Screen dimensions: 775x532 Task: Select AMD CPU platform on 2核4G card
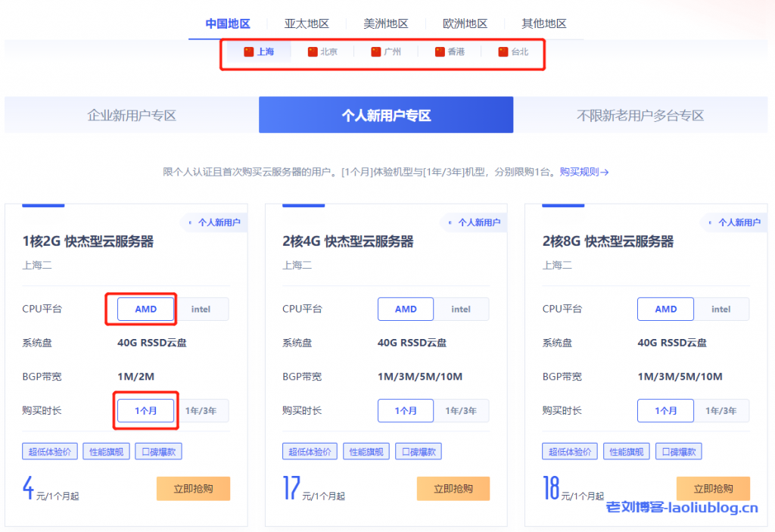pyautogui.click(x=406, y=309)
